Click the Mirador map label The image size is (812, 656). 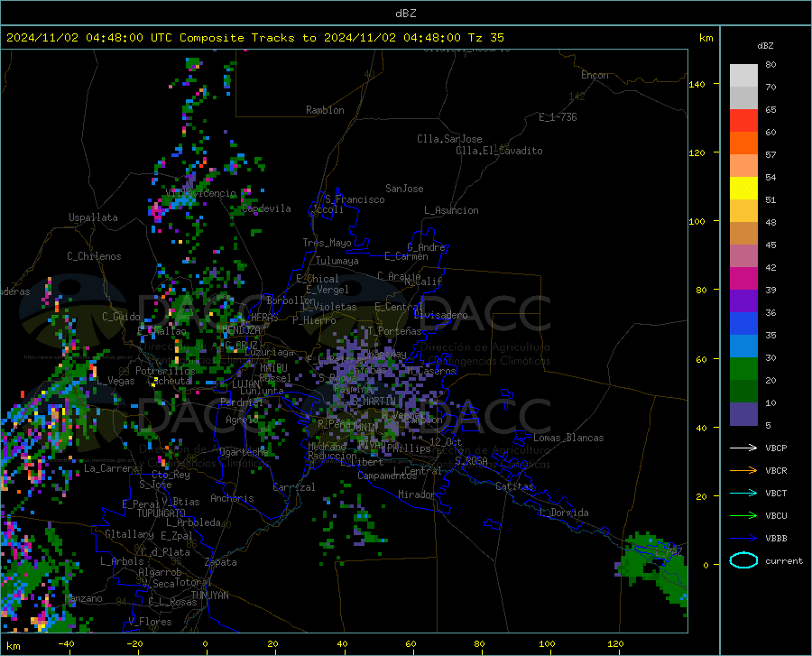point(417,494)
